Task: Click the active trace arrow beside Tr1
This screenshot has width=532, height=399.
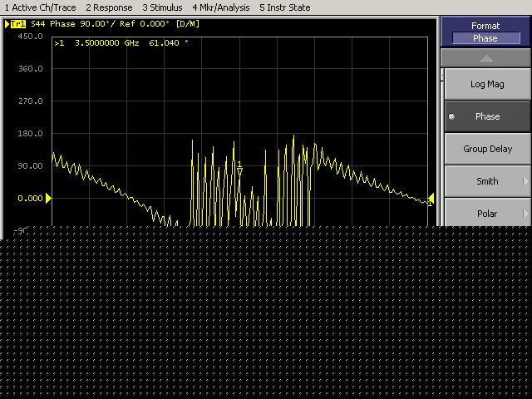Action: click(7, 24)
